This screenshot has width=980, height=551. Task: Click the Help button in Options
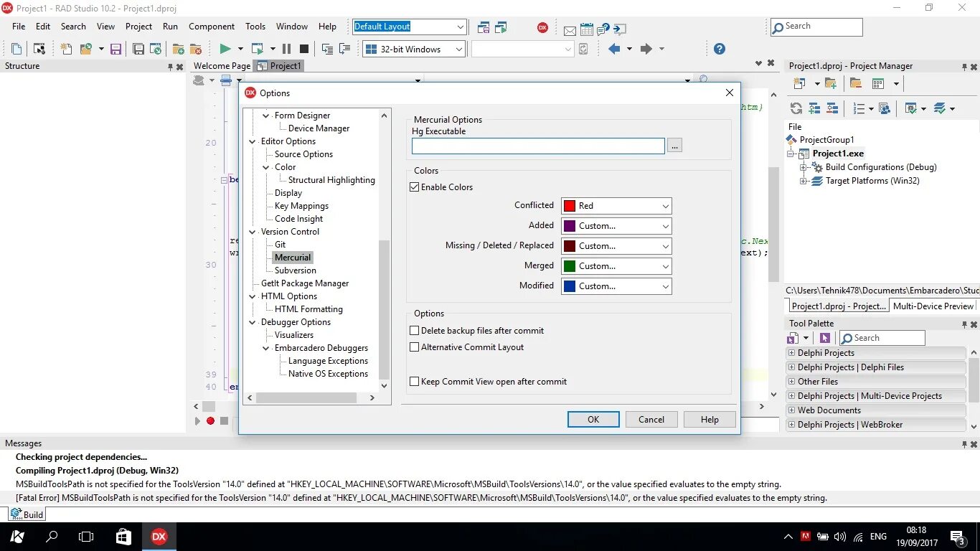point(710,420)
